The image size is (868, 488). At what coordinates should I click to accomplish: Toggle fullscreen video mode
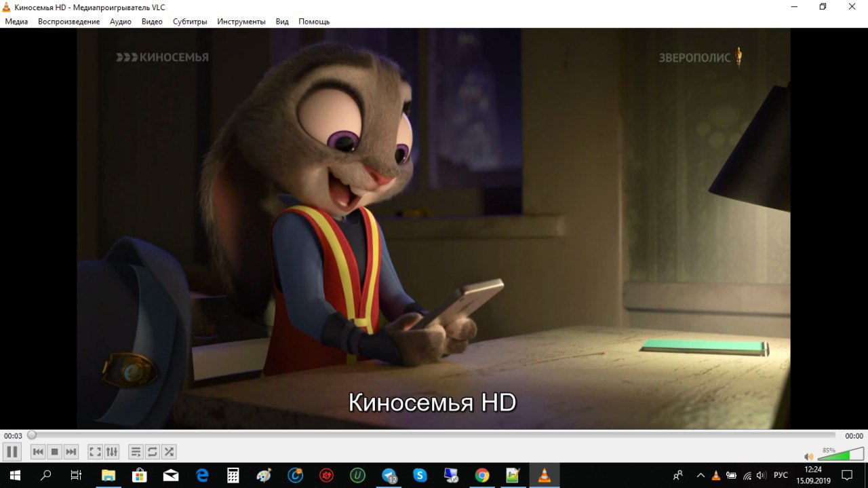click(x=96, y=451)
